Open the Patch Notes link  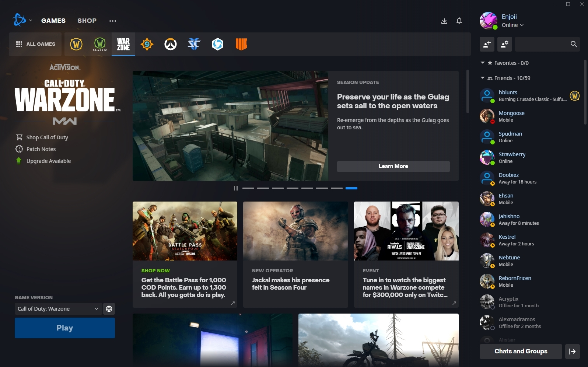pos(41,149)
